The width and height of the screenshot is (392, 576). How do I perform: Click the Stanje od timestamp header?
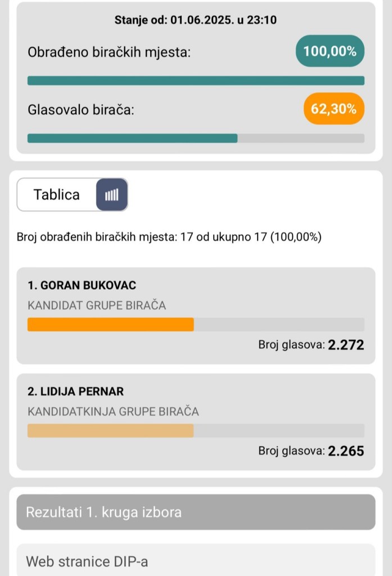[196, 20]
